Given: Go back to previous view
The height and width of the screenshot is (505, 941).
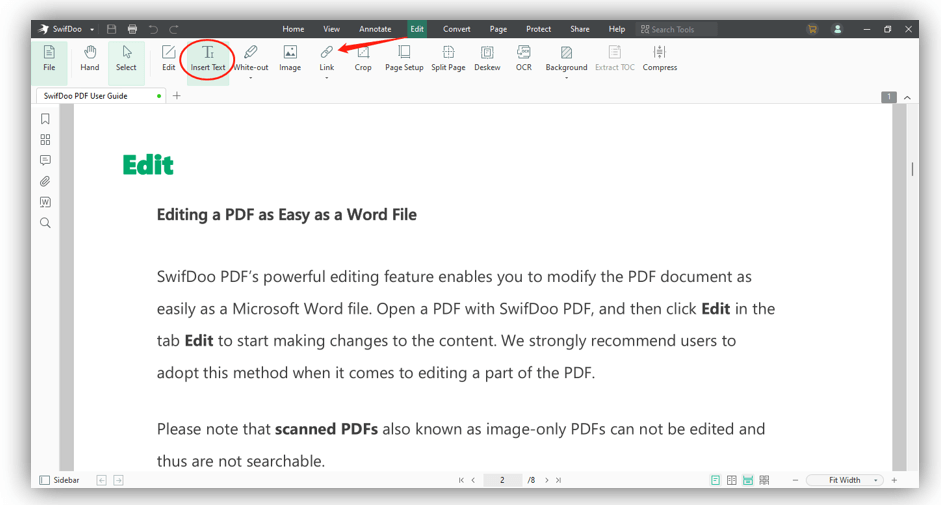Looking at the screenshot, I should point(101,480).
